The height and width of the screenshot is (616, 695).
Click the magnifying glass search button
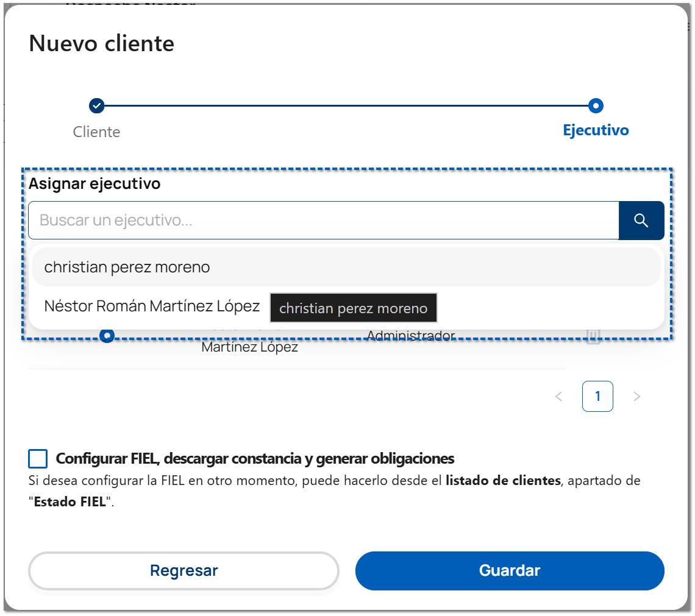[641, 220]
